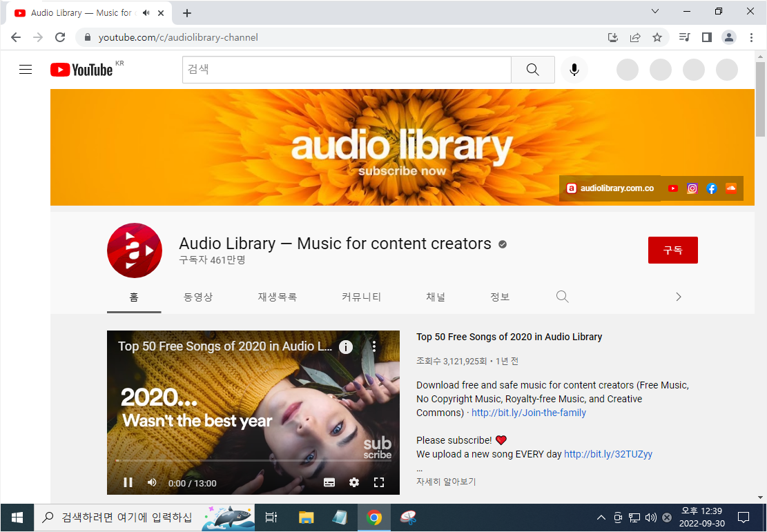Open the 정보 tab
This screenshot has width=767, height=532.
click(500, 297)
